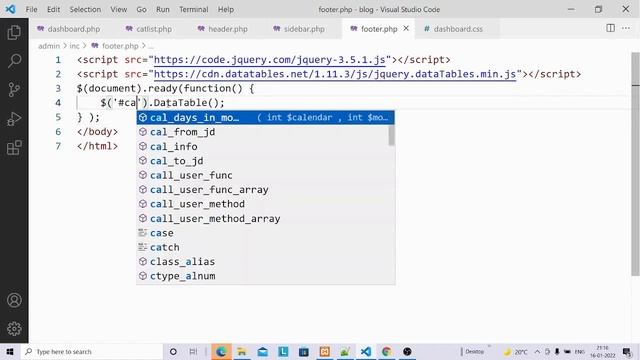Switch to dashboard.php tab

69,29
